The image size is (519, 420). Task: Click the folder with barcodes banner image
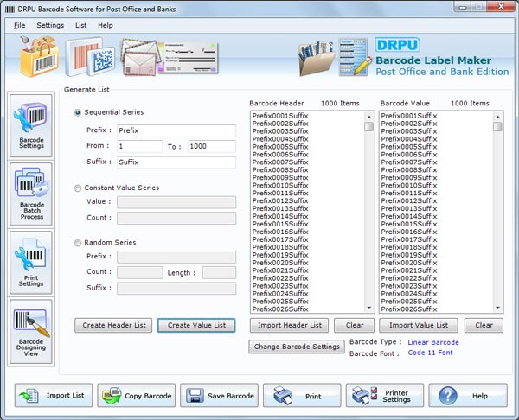[317, 58]
